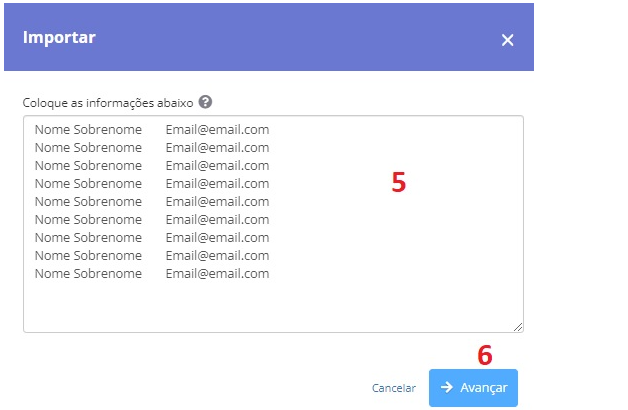Cancel the import via Cancelar link
This screenshot has width=628, height=410.
(x=394, y=388)
